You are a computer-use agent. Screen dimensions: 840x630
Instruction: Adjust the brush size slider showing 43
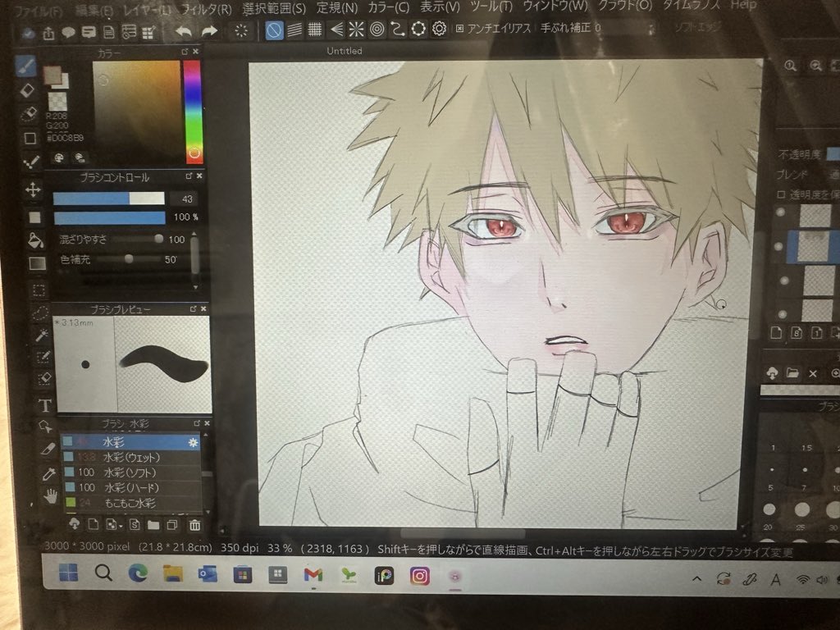(109, 199)
